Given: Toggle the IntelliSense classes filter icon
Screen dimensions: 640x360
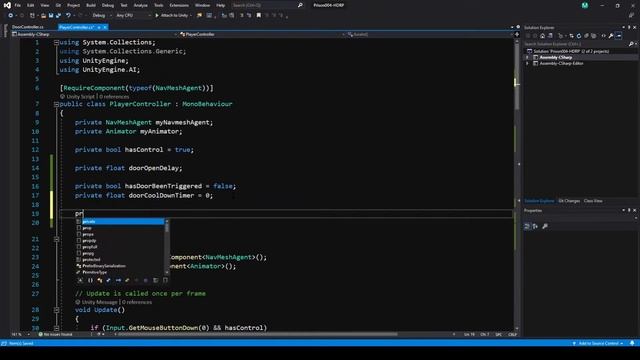Looking at the screenshot, I should [x=100, y=280].
